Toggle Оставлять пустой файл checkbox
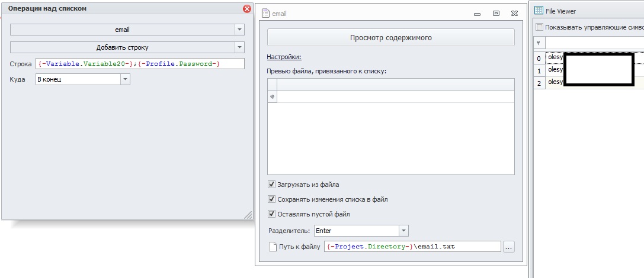 coord(271,214)
